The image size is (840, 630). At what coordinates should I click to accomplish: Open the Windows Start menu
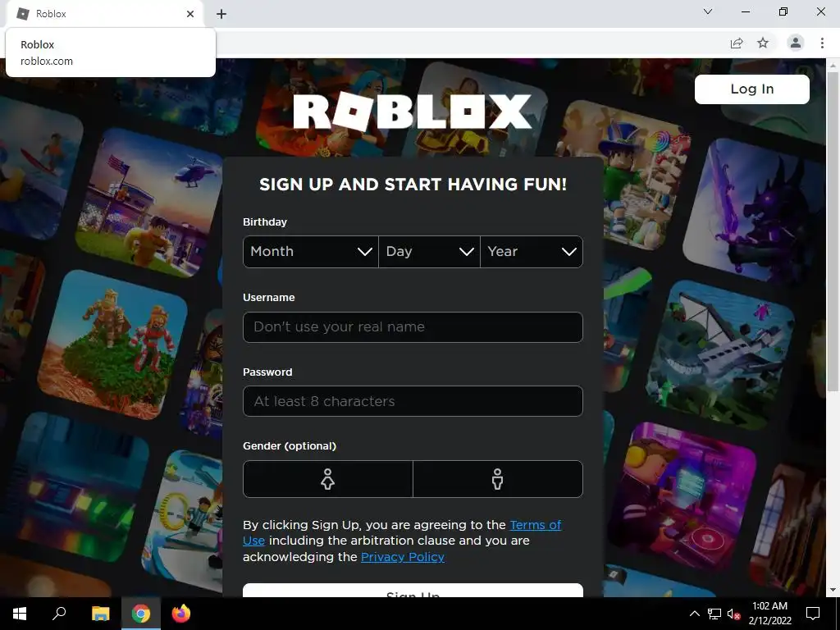pyautogui.click(x=20, y=614)
